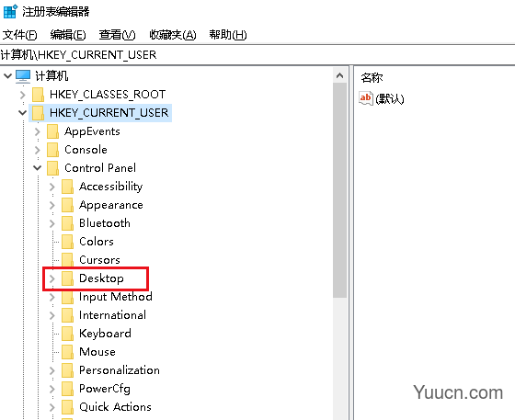Select the Control Panel key
The image size is (515, 420).
pos(100,168)
